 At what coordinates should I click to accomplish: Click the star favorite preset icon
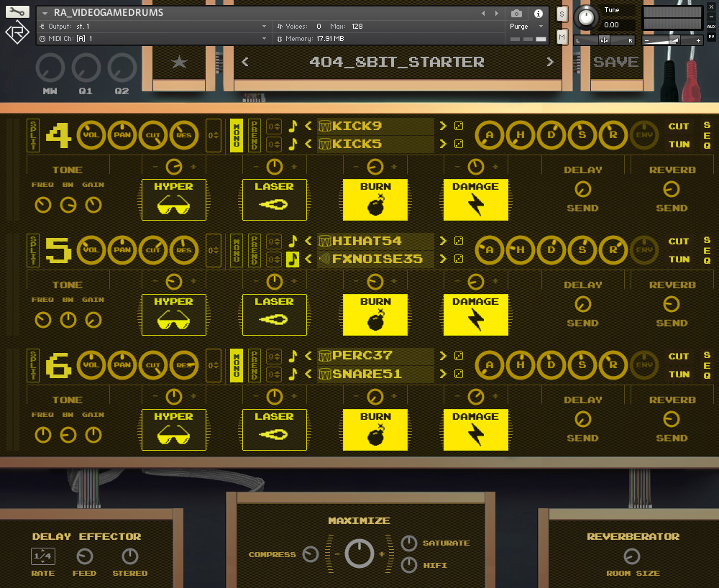(x=179, y=62)
